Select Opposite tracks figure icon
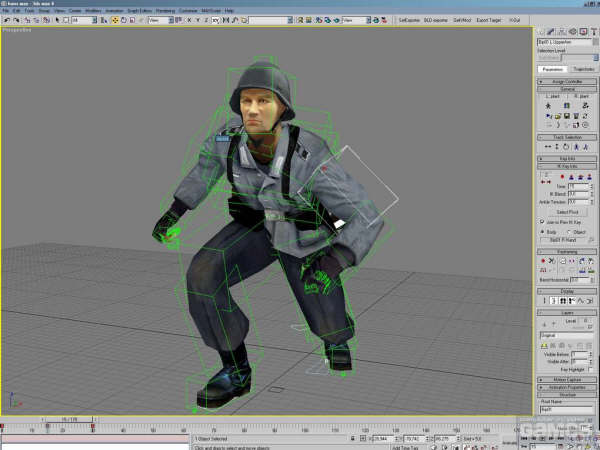Viewport: 600px width, 450px height. pyautogui.click(x=585, y=147)
